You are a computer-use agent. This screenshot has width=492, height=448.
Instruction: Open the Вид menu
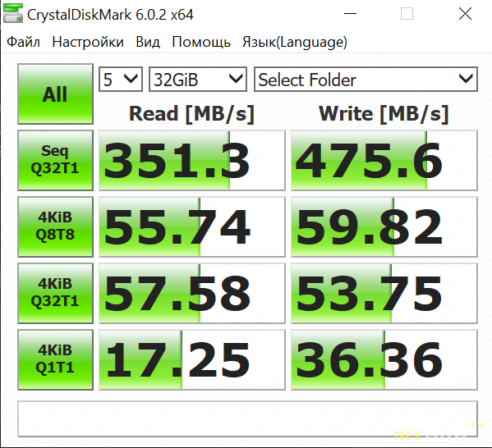click(x=148, y=42)
